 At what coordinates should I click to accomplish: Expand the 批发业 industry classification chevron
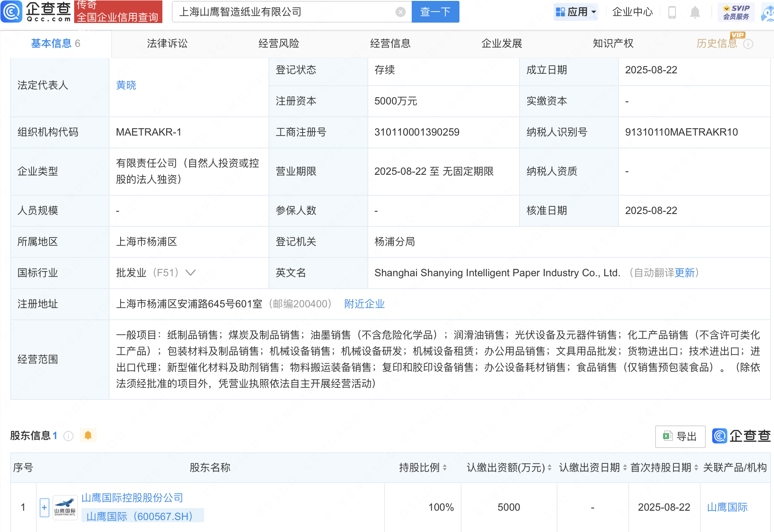point(191,273)
